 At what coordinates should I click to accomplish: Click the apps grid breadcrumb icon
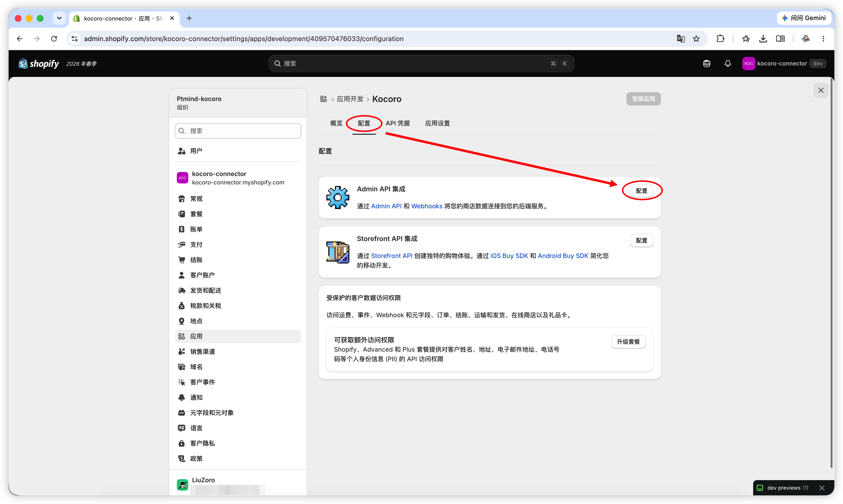coord(323,99)
